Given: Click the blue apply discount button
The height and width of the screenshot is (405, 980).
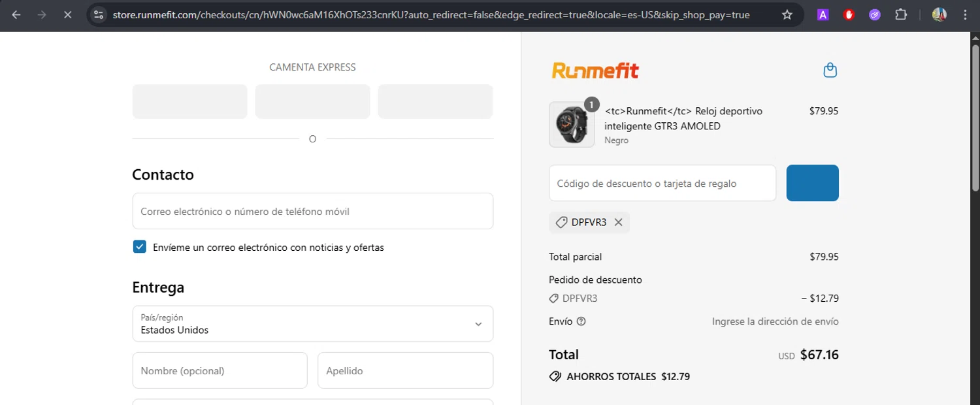Looking at the screenshot, I should pos(812,183).
